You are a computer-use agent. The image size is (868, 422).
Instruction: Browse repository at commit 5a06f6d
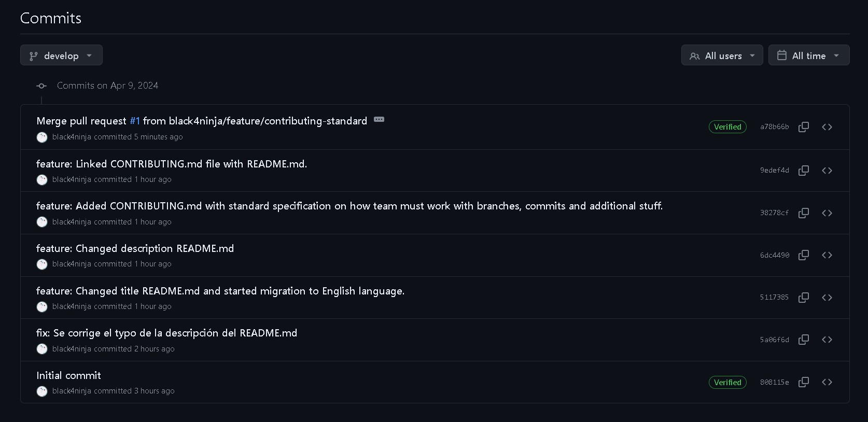click(x=827, y=340)
